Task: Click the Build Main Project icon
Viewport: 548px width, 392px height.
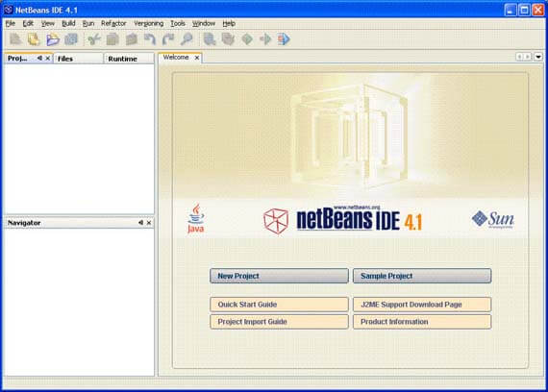Action: [x=210, y=39]
